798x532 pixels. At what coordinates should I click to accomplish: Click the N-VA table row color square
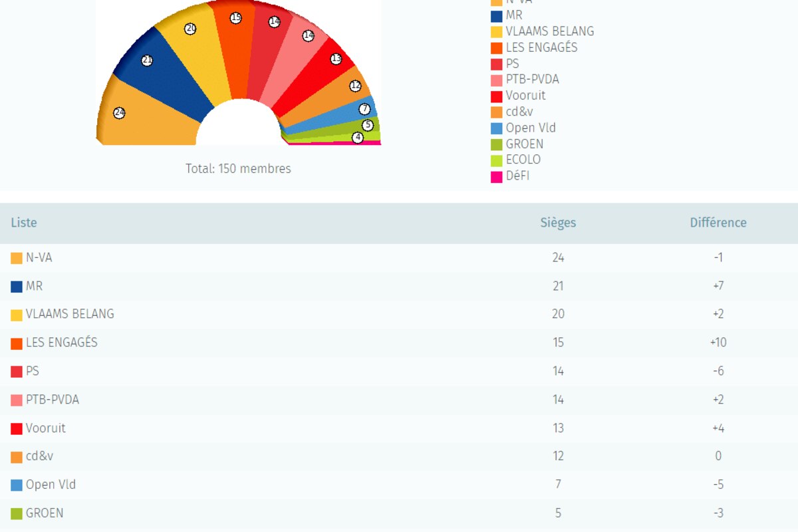tap(17, 258)
